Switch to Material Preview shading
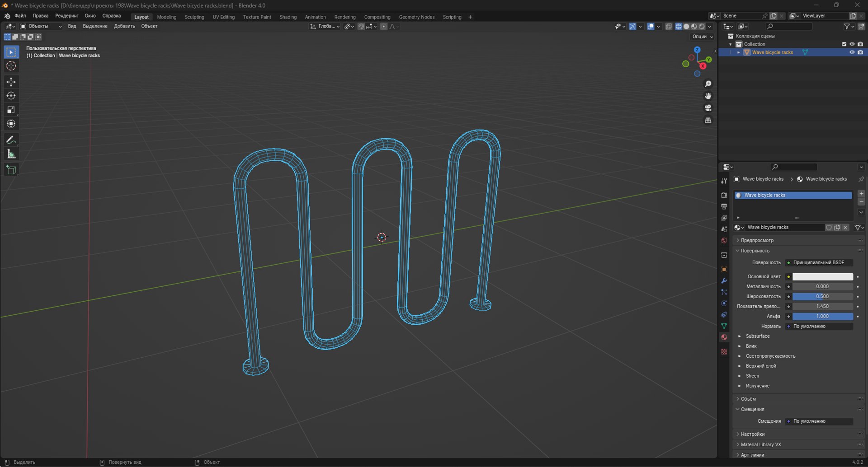The width and height of the screenshot is (868, 467). click(x=694, y=27)
